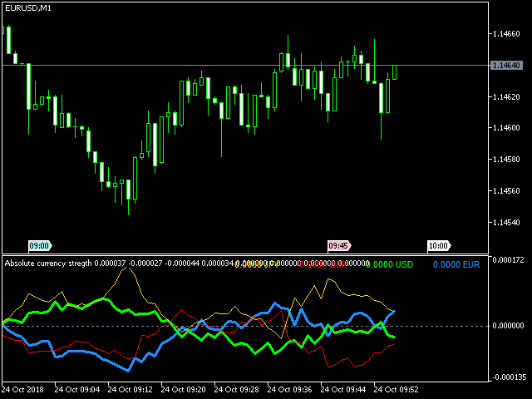Image resolution: width=532 pixels, height=399 pixels.
Task: Click the white 10:00 time marker
Action: 438,246
